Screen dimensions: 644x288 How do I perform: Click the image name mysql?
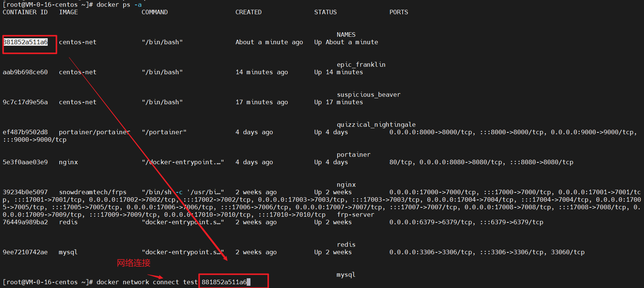[x=68, y=252]
